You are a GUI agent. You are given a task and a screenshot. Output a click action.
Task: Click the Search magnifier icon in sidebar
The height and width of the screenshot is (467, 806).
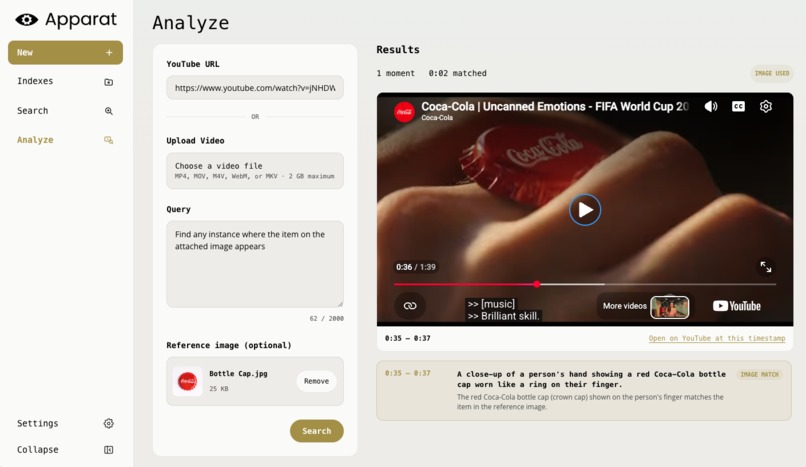[x=108, y=111]
